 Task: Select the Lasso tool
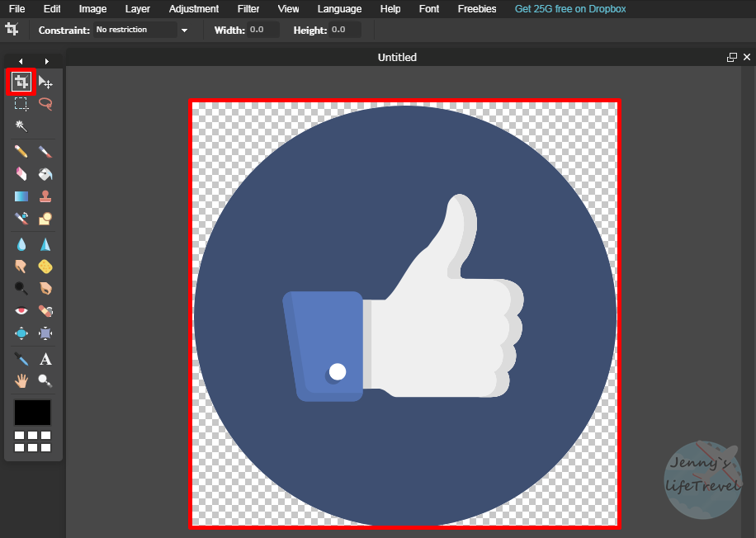point(45,104)
